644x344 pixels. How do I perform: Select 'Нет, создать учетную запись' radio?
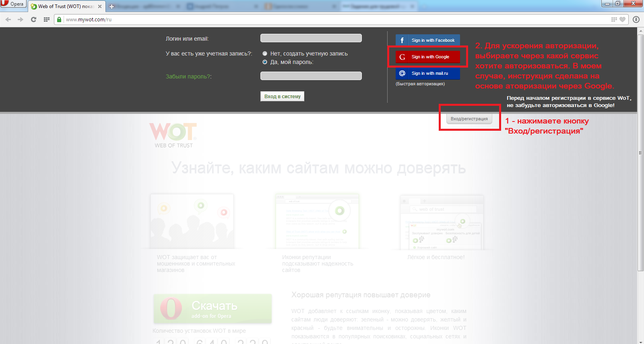pos(265,54)
